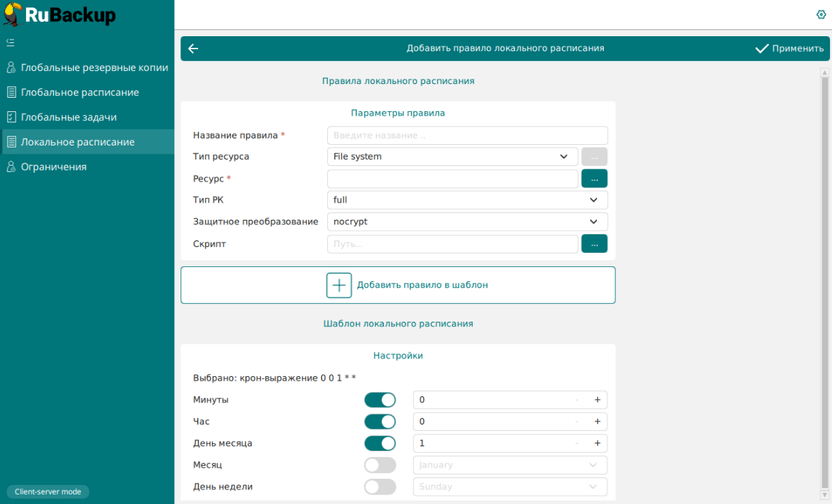Go to Глобальное расписание in sidebar

(x=80, y=92)
